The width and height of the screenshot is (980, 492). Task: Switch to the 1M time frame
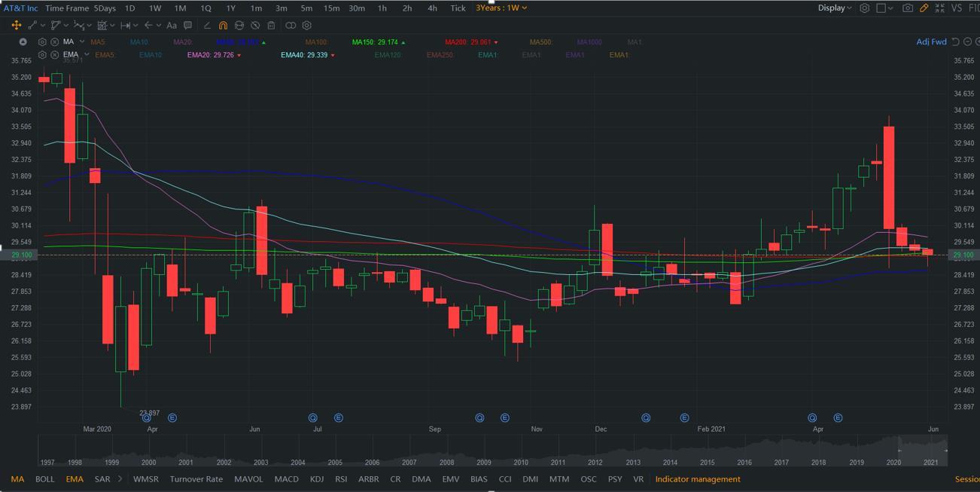tap(180, 8)
